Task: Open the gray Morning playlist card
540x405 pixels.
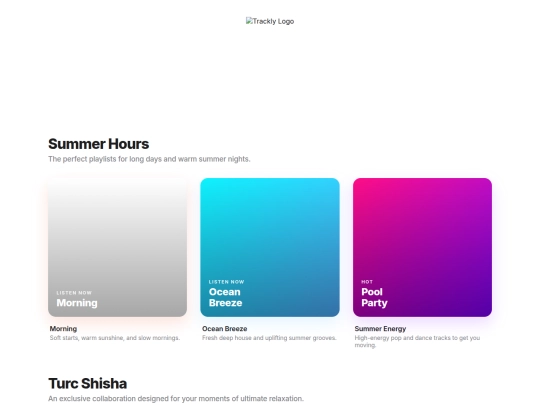Action: (x=117, y=247)
